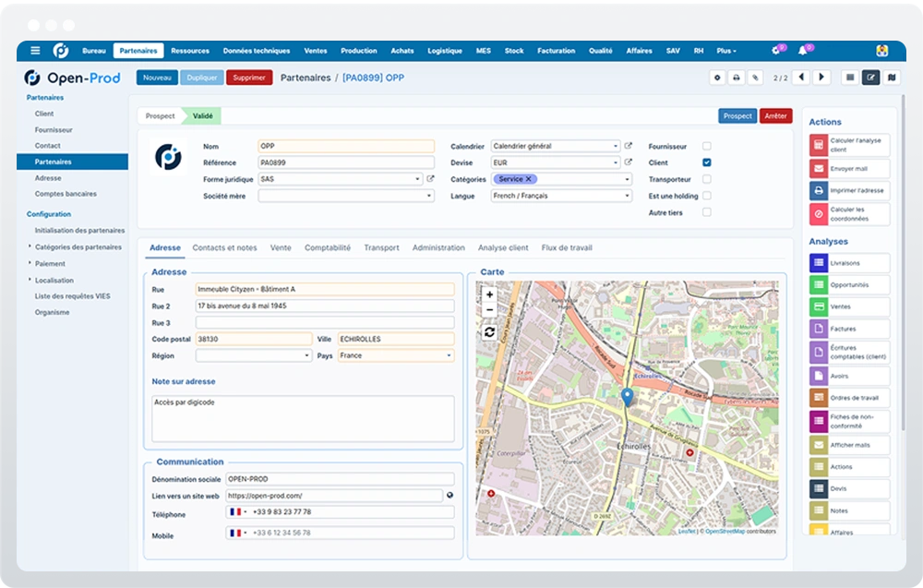Open website via globe icon
The width and height of the screenshot is (923, 588).
(x=450, y=496)
